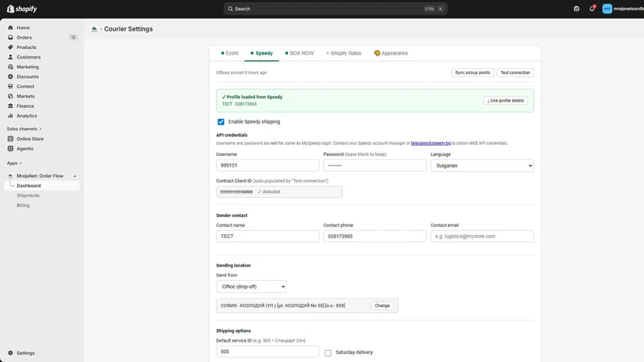Viewport: 644px width, 362px height.
Task: Click 'Offices synced 8 hours ago' text
Action: point(242,72)
